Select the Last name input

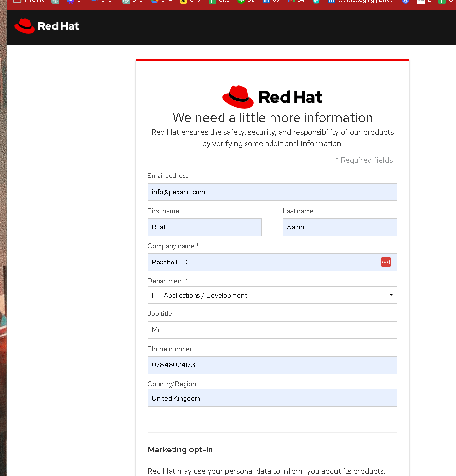click(340, 227)
